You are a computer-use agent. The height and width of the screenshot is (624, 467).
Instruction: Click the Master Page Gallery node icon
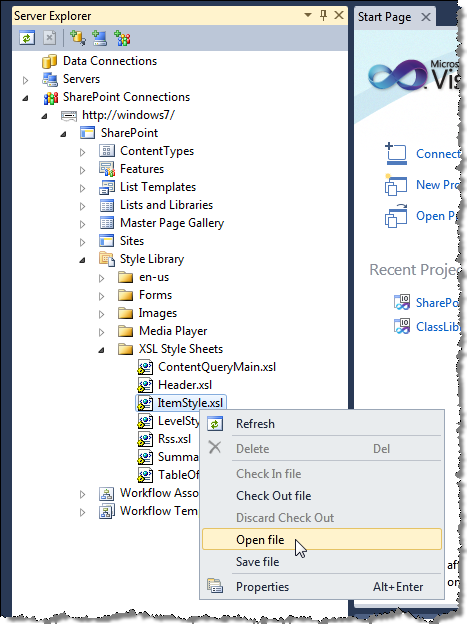point(107,223)
